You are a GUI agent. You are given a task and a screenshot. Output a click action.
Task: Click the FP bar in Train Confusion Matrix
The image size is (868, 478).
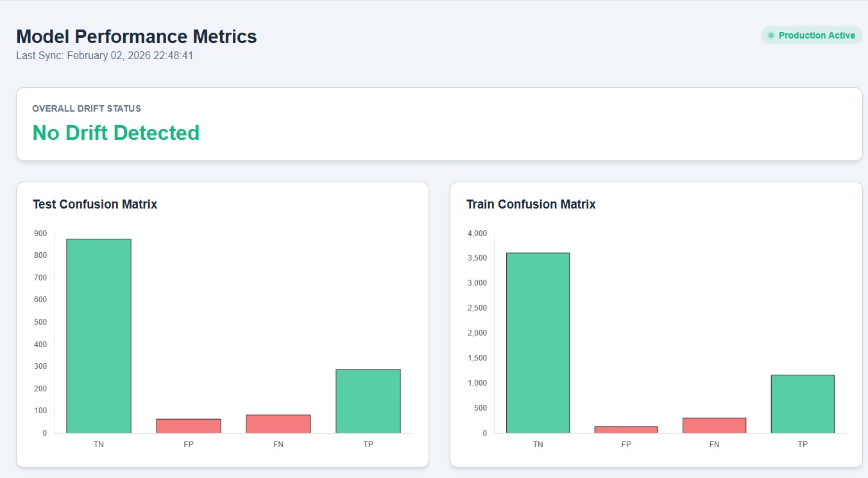pos(626,429)
